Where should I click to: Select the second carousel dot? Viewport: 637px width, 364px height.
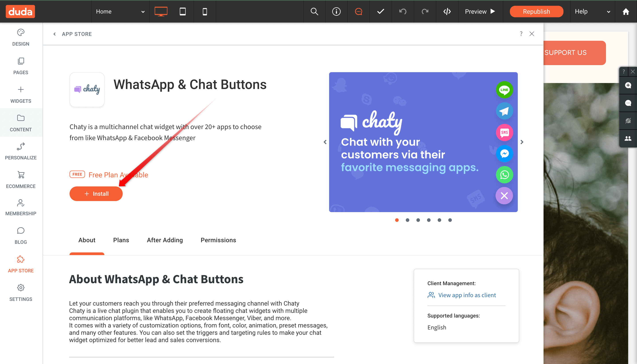[x=407, y=220]
